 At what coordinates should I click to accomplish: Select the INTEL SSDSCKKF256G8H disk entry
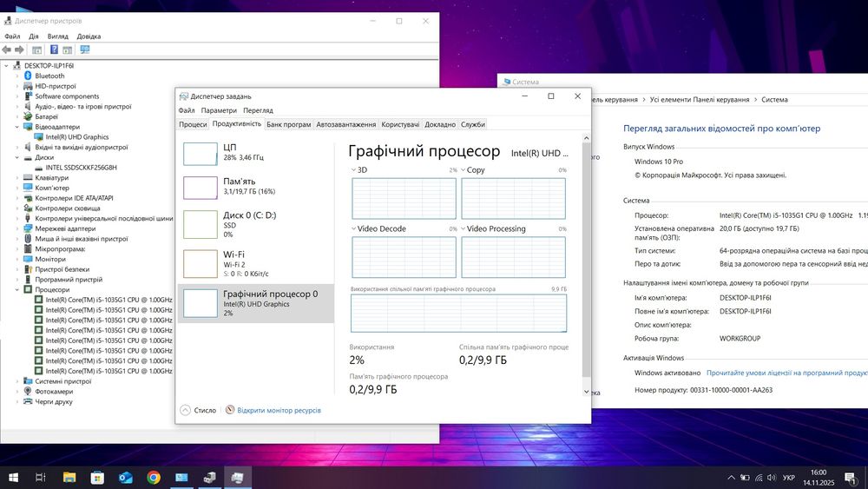(x=81, y=168)
